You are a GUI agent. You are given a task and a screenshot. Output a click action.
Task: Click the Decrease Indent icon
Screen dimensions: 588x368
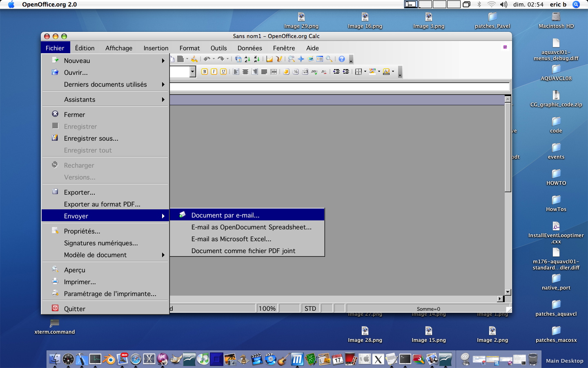point(336,72)
